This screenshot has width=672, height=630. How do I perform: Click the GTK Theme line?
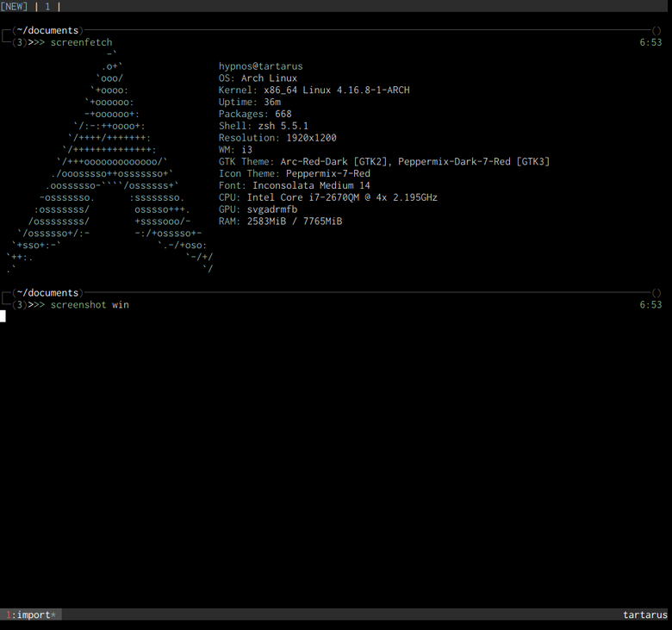tap(383, 161)
